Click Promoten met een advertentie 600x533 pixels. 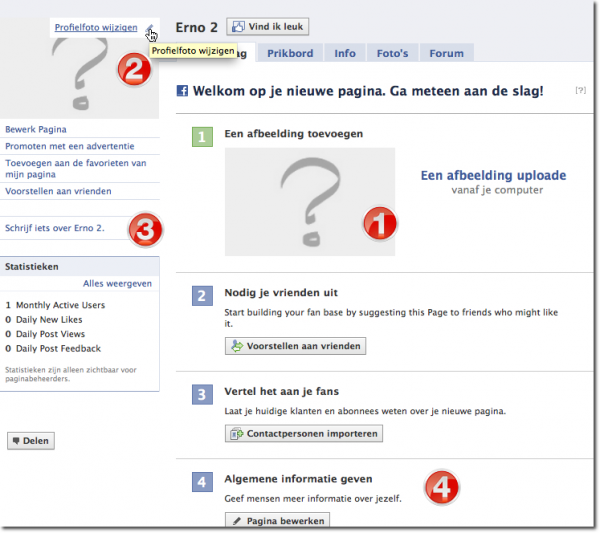[70, 146]
